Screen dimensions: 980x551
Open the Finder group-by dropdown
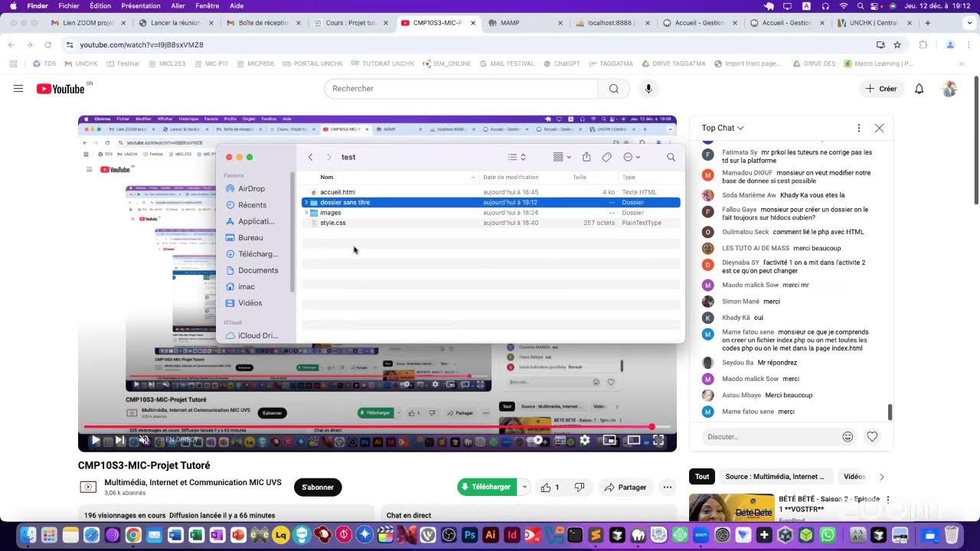click(x=562, y=157)
